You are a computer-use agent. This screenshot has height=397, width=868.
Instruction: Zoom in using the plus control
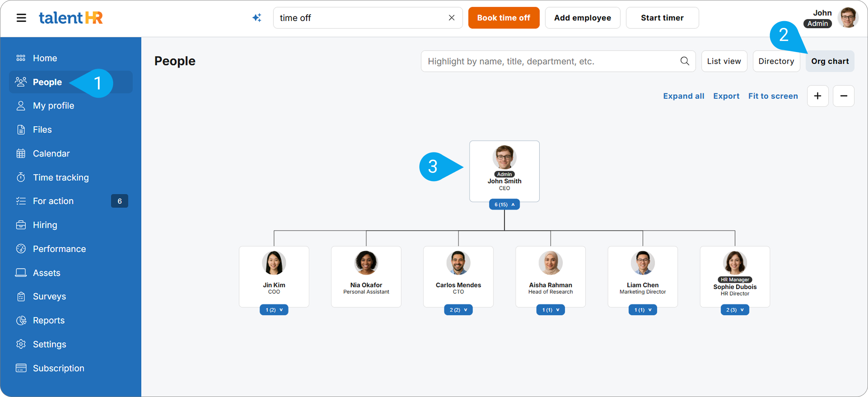[817, 96]
